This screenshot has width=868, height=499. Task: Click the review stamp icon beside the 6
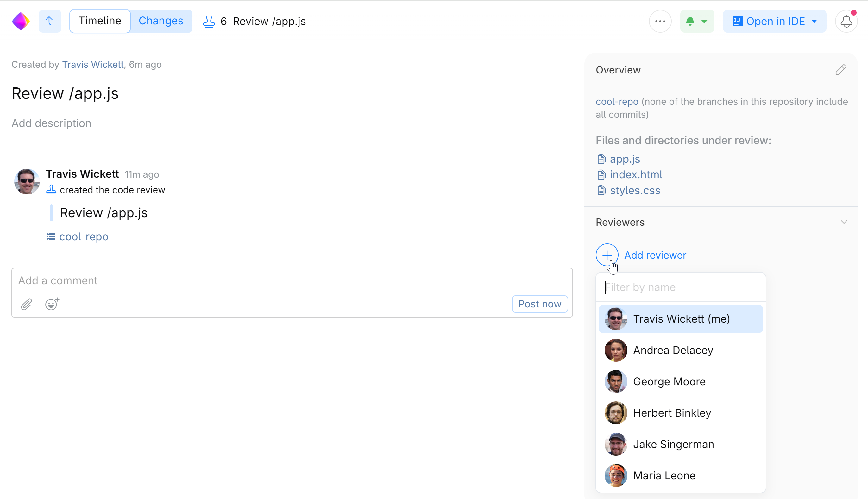tap(209, 21)
